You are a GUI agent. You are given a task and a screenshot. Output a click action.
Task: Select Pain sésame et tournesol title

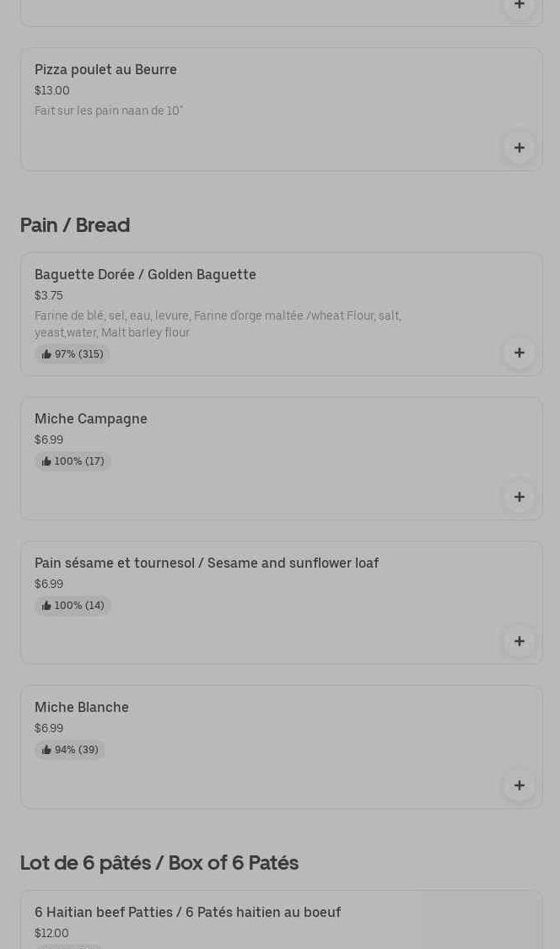point(207,563)
